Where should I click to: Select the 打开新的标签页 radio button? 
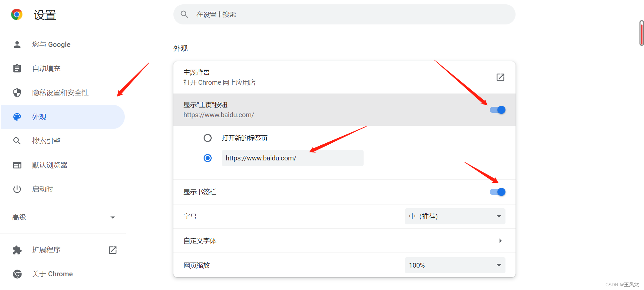click(208, 138)
